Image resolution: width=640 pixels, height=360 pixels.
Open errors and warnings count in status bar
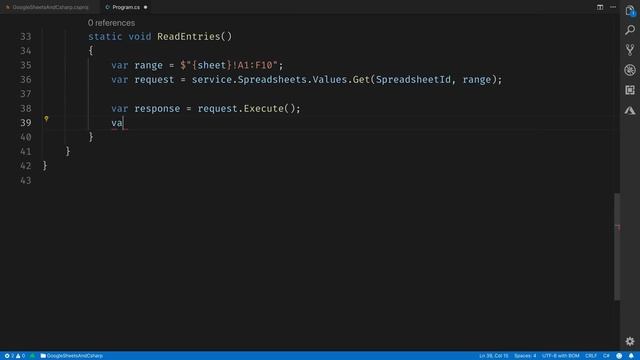click(x=15, y=356)
